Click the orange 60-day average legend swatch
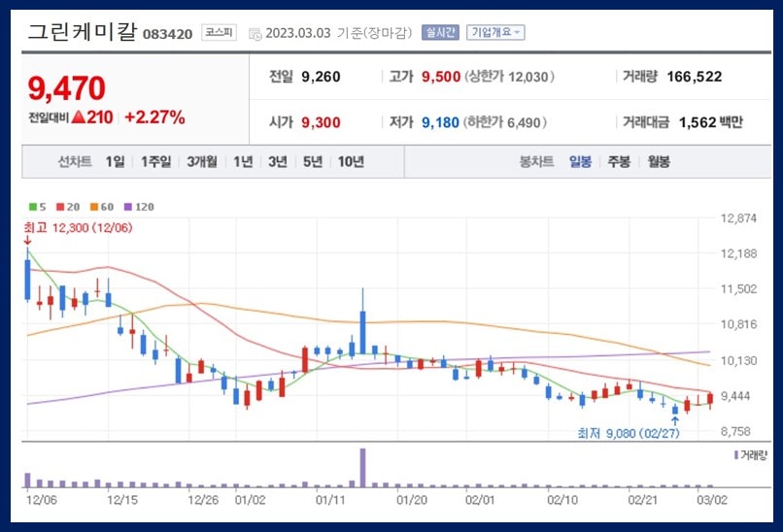783x532 pixels. (94, 207)
